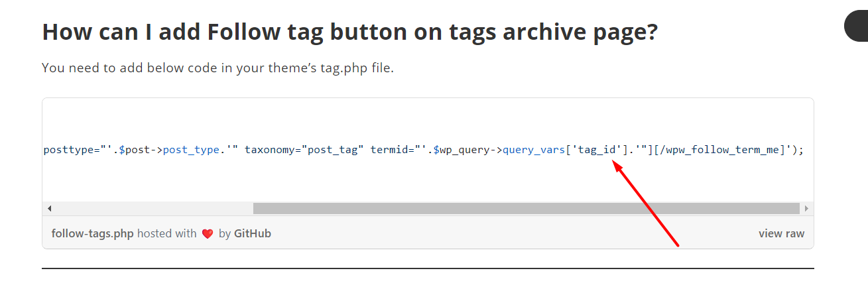868x293 pixels.
Task: Click the Follow tag button question heading
Action: 349,32
